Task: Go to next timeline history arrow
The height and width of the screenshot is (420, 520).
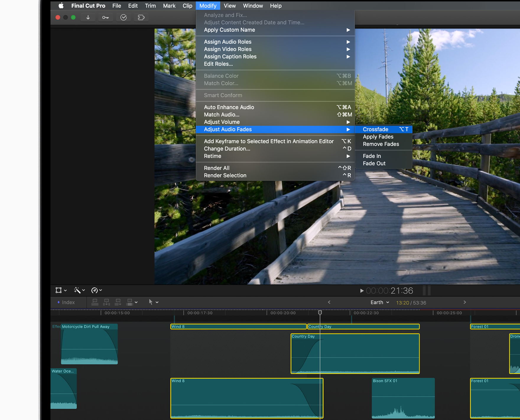Action: pyautogui.click(x=465, y=302)
